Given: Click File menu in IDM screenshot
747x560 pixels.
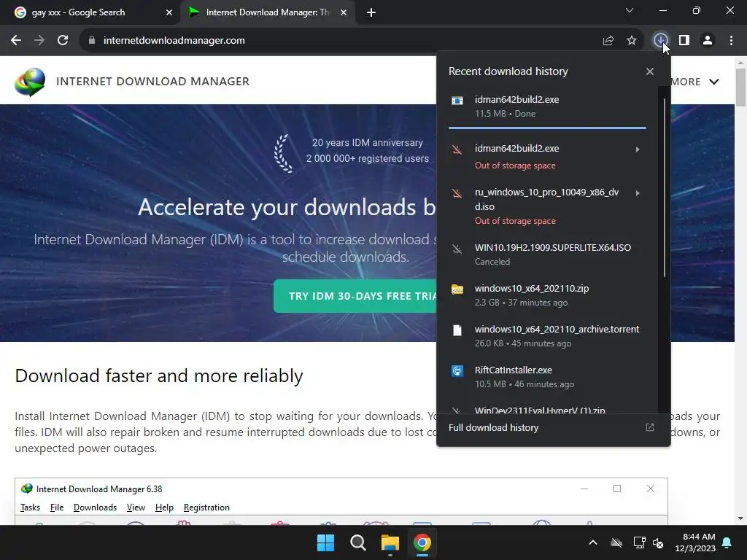Looking at the screenshot, I should [57, 507].
